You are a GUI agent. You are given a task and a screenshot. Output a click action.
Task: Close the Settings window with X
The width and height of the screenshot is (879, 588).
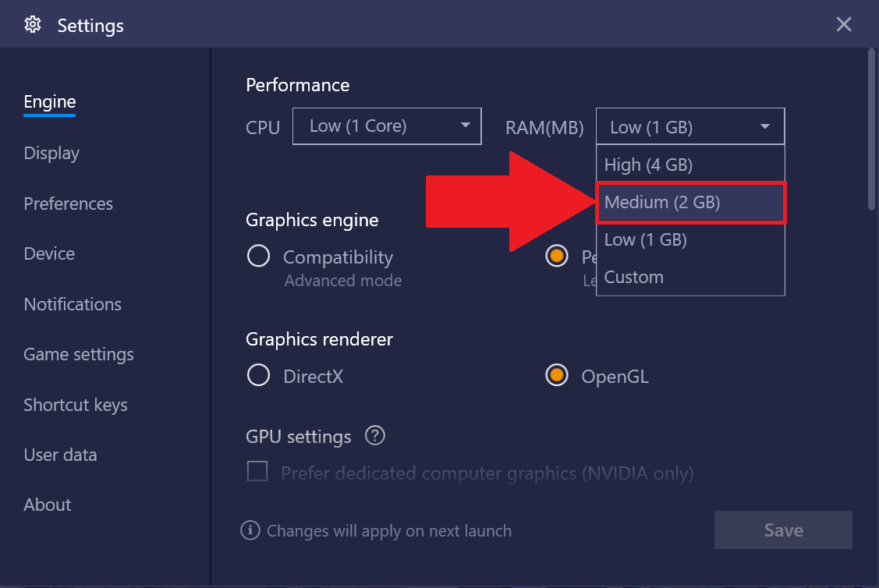tap(843, 24)
